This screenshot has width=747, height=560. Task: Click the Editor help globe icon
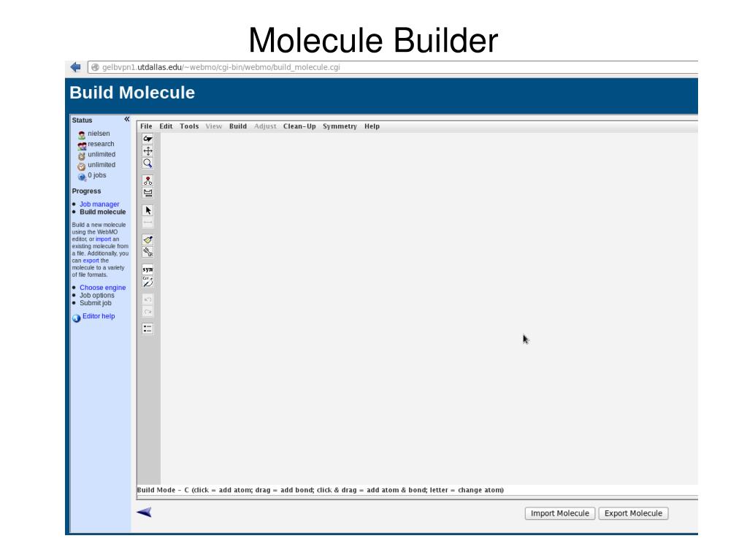(x=76, y=318)
